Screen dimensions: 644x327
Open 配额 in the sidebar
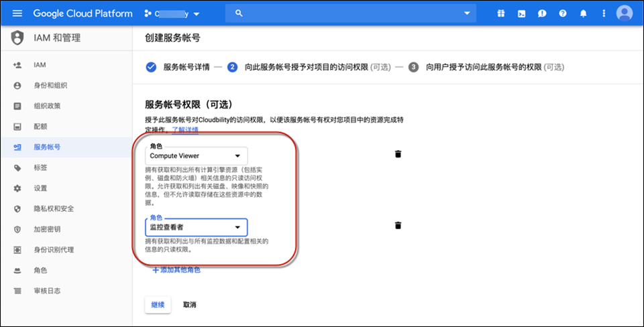[x=40, y=127]
